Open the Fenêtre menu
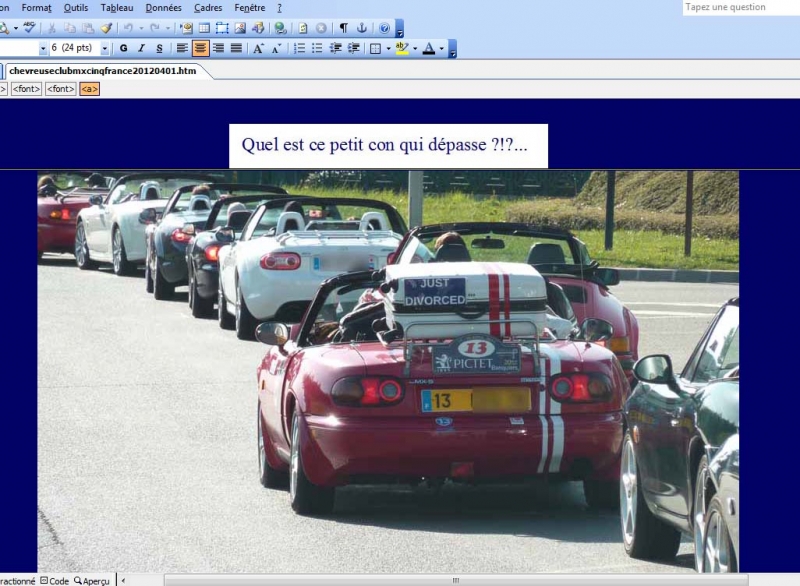The image size is (800, 586). [x=249, y=8]
